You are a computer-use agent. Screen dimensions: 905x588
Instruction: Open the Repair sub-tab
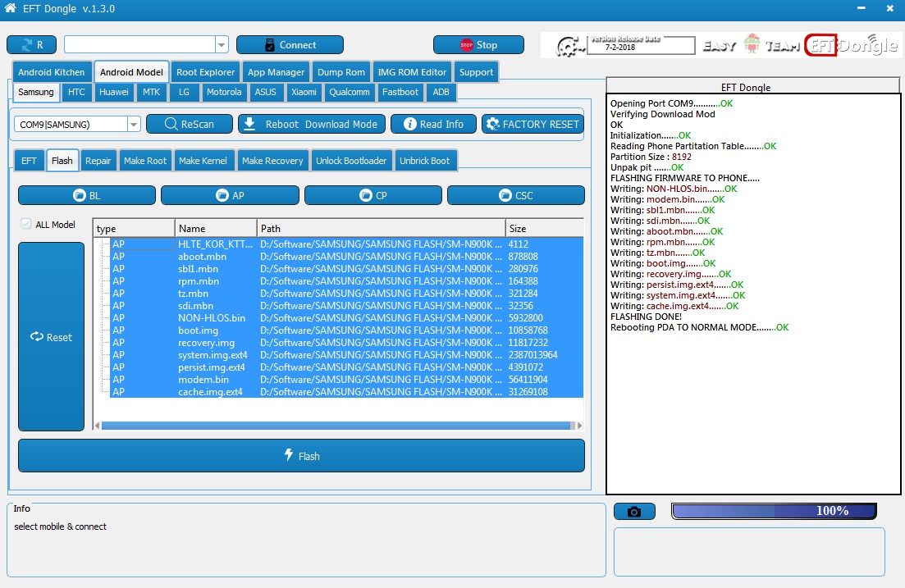point(98,161)
